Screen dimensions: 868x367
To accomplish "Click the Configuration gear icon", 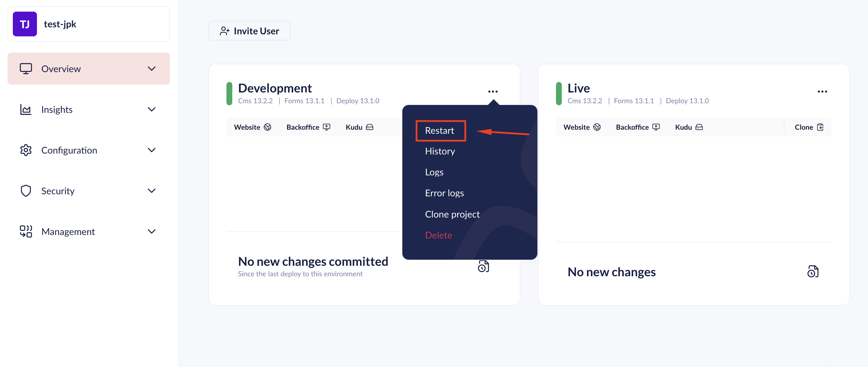I will (x=26, y=150).
